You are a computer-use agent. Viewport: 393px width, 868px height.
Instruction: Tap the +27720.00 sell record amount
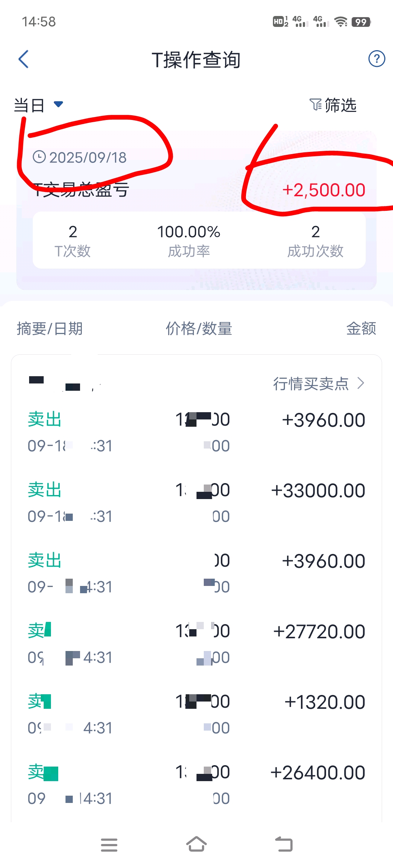click(x=319, y=632)
